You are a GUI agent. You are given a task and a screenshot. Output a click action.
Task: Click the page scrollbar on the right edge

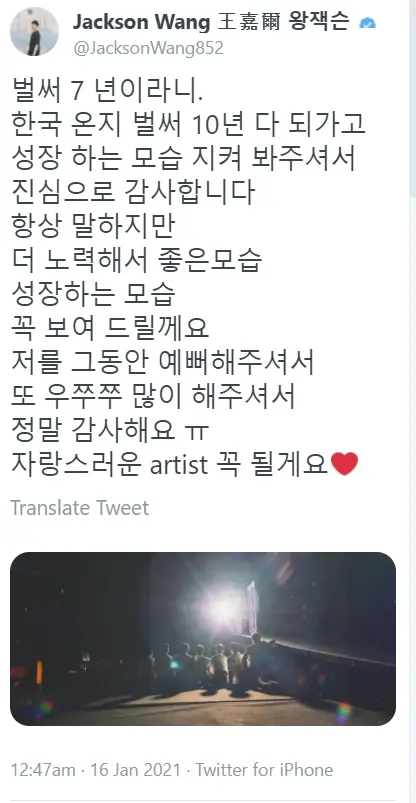point(413,97)
